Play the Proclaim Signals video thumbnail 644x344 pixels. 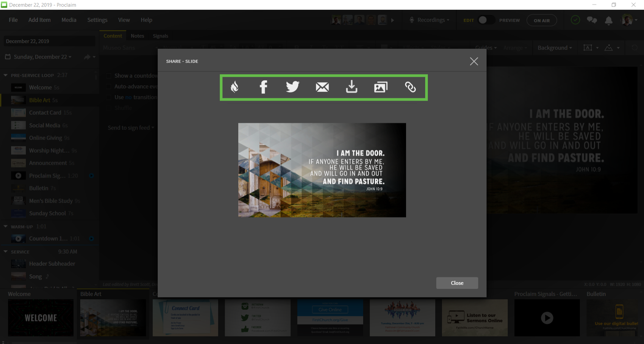[547, 317]
